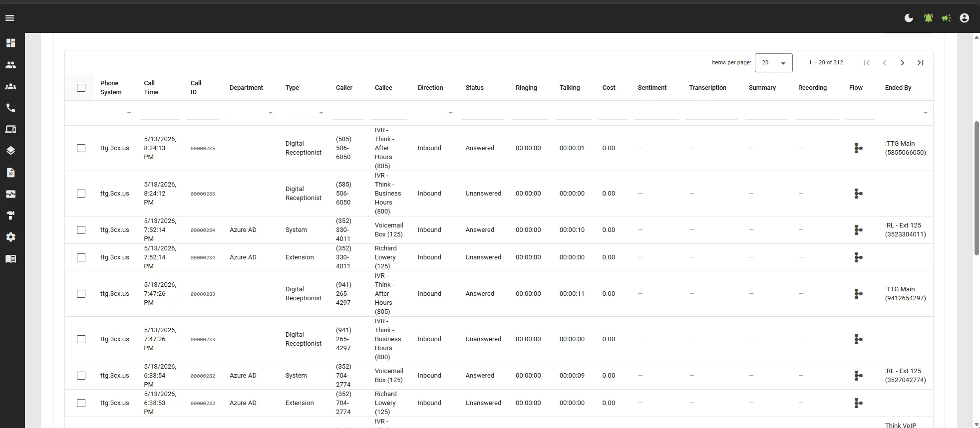The height and width of the screenshot is (428, 980).
Task: Open flow for 6:38:53 PM call
Action: [858, 403]
